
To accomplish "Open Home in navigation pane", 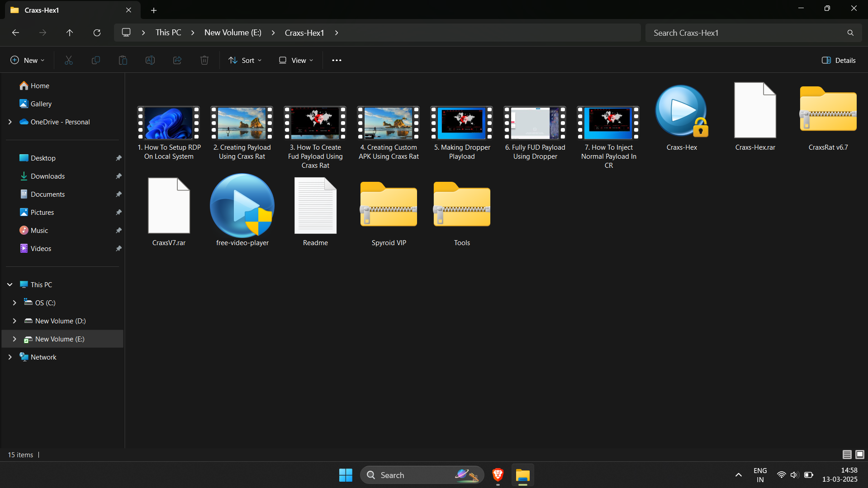I will 34,85.
